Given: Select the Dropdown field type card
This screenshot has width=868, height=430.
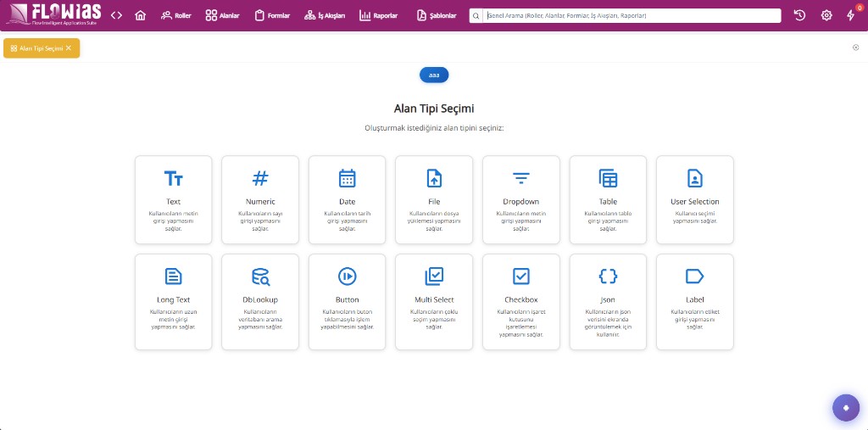Looking at the screenshot, I should click(521, 199).
